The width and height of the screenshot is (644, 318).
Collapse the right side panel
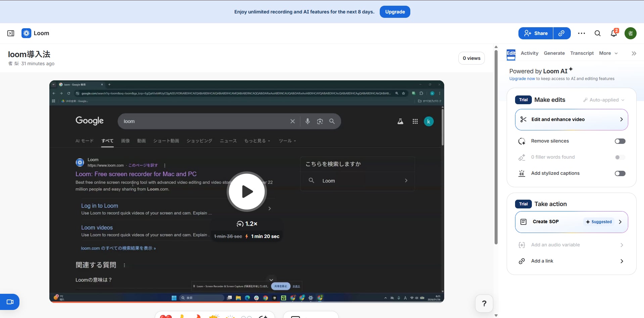click(634, 53)
